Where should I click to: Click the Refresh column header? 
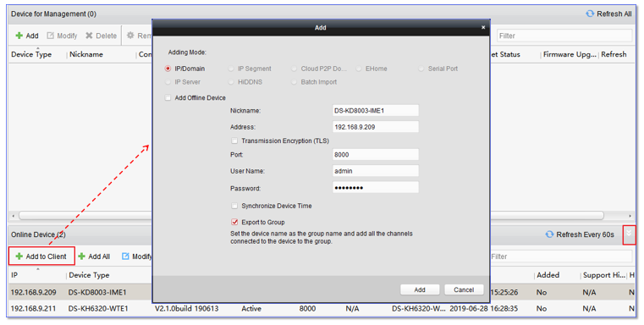(614, 54)
